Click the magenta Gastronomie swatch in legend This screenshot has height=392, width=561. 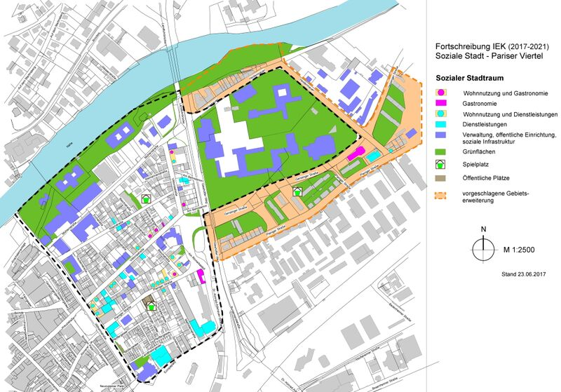[x=440, y=103]
